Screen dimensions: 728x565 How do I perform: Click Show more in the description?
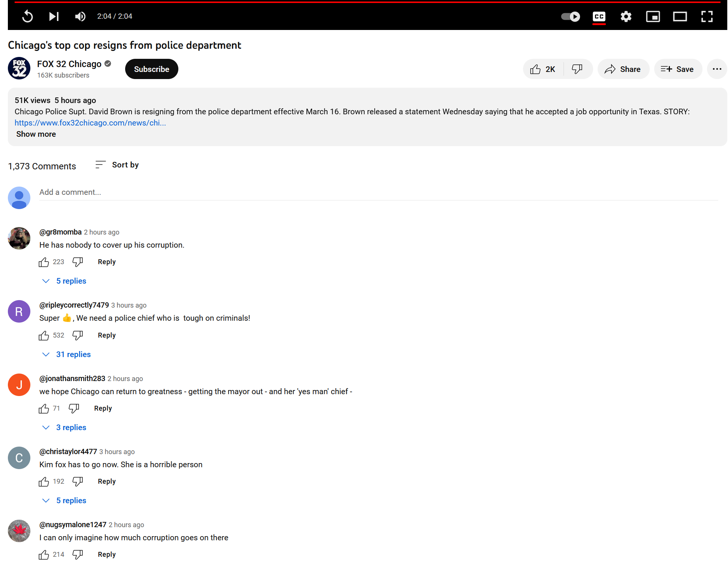pyautogui.click(x=36, y=134)
